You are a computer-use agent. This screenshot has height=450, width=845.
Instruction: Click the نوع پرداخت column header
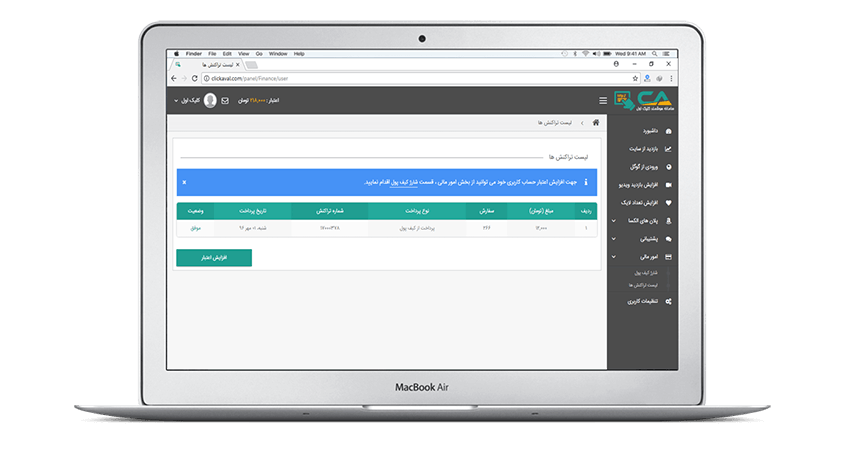coord(417,211)
